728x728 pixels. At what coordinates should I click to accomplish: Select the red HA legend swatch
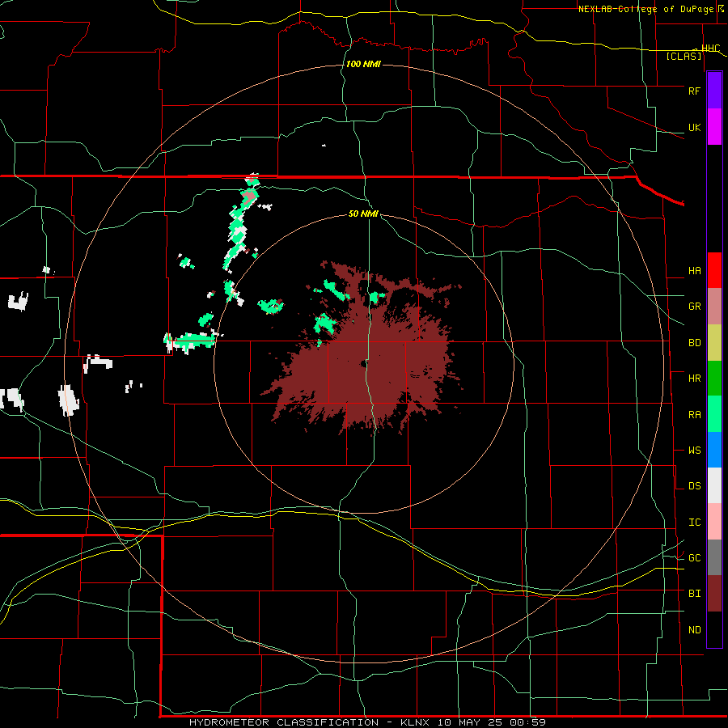[714, 270]
